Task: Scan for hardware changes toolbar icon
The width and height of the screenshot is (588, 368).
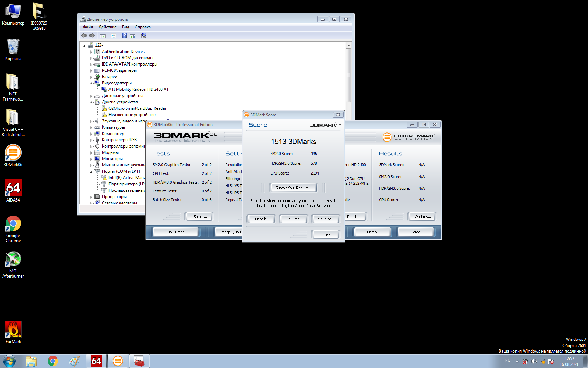Action: [143, 35]
